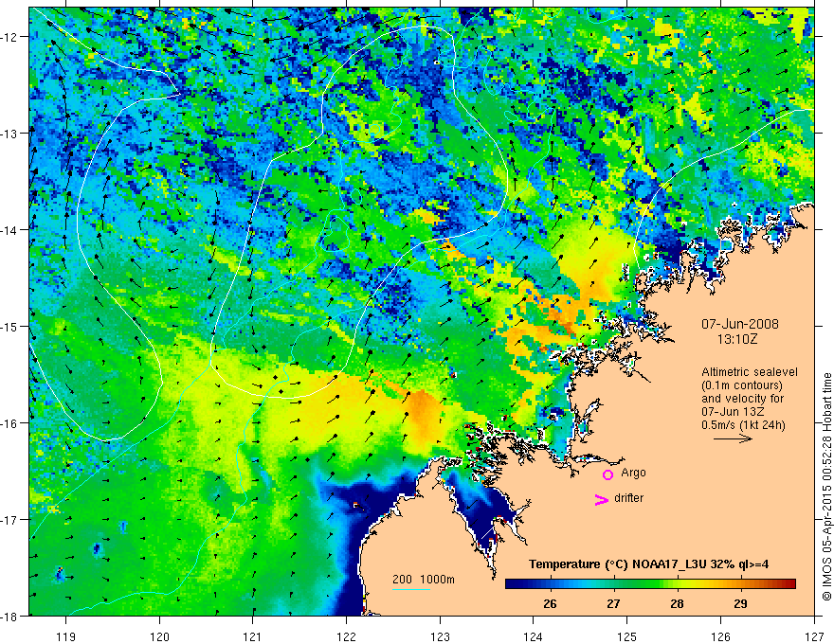Click the magenta drifter arrowhead legend marker
The height and width of the screenshot is (644, 834).
[x=602, y=499]
